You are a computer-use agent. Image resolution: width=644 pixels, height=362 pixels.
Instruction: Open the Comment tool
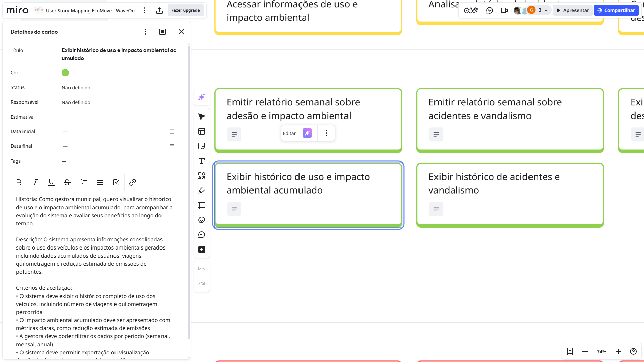pyautogui.click(x=202, y=235)
